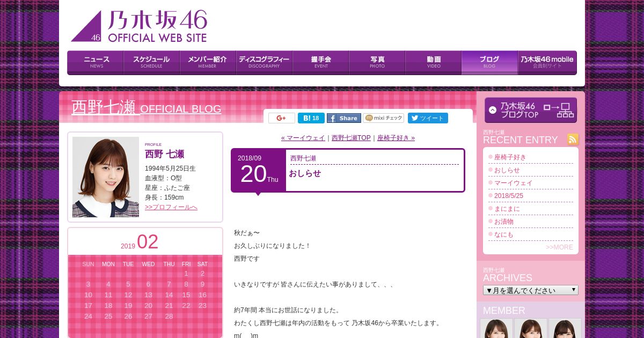The image size is (644, 338).
Task: Click the >>MORE link under recent entries
Action: tap(559, 247)
